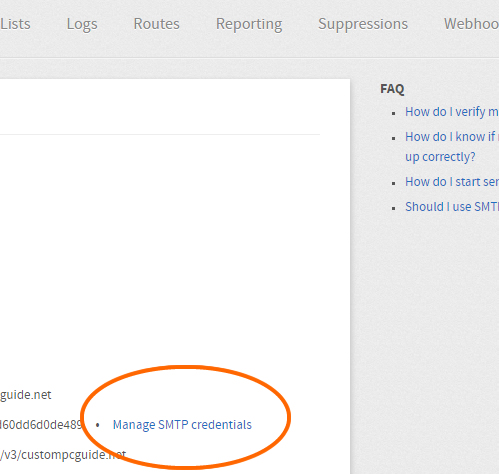Select the Suppressions menu item
499x474 pixels.
(363, 25)
